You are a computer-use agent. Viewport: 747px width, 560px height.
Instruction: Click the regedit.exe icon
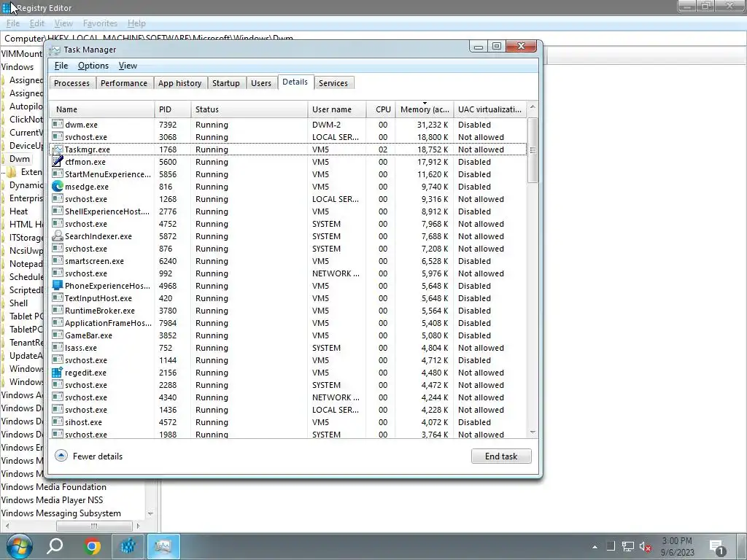click(x=58, y=373)
